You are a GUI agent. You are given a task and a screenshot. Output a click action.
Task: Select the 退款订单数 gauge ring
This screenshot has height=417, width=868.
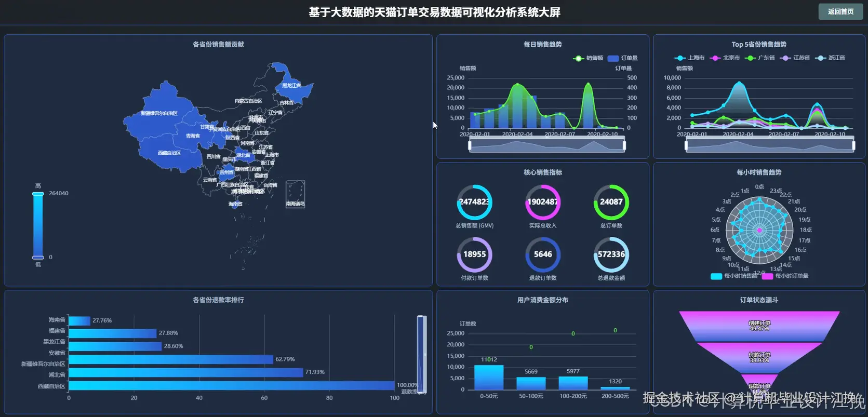tap(543, 254)
